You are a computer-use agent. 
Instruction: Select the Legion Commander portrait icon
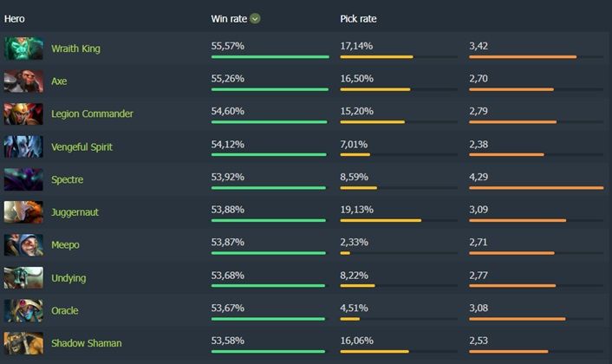[23, 114]
